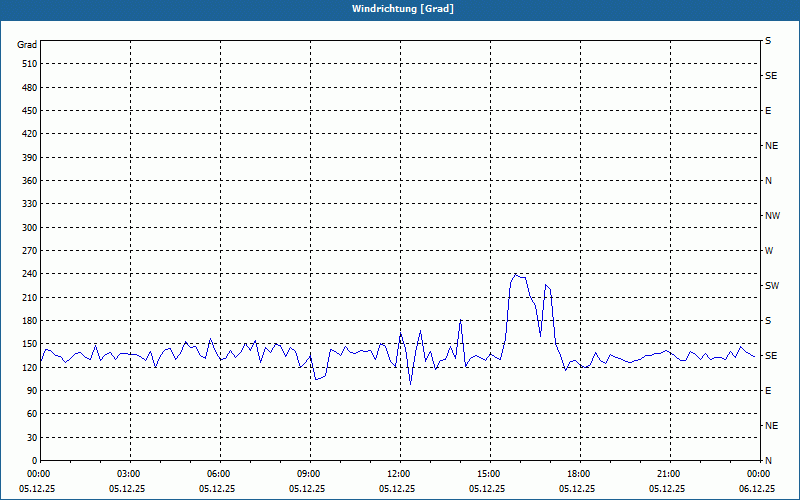Select the 270 y-axis value
Viewport: 800px width, 500px height.
point(30,251)
